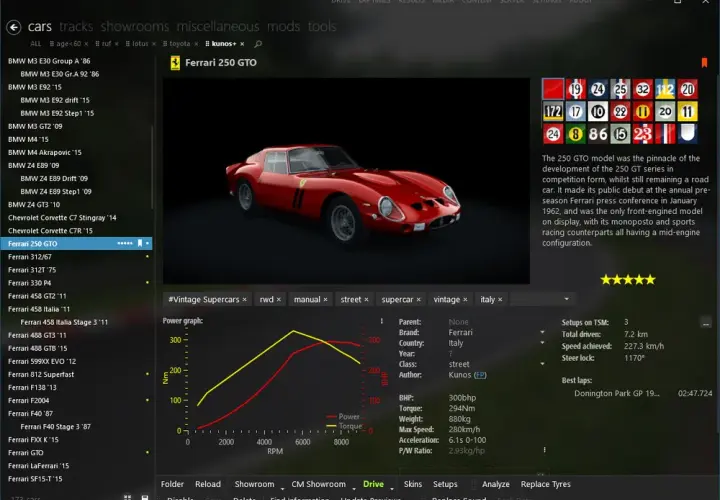Select the red white blue striped skin
The image size is (720, 500).
coord(665,134)
